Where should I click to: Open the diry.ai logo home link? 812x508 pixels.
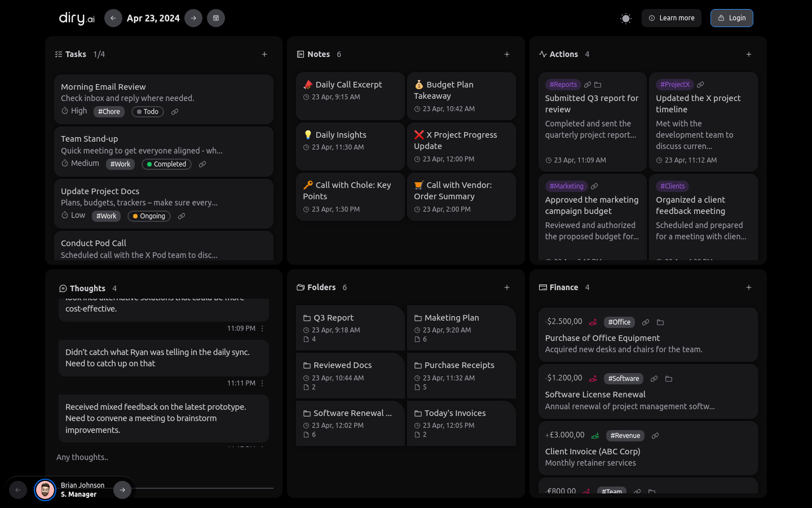pos(77,18)
